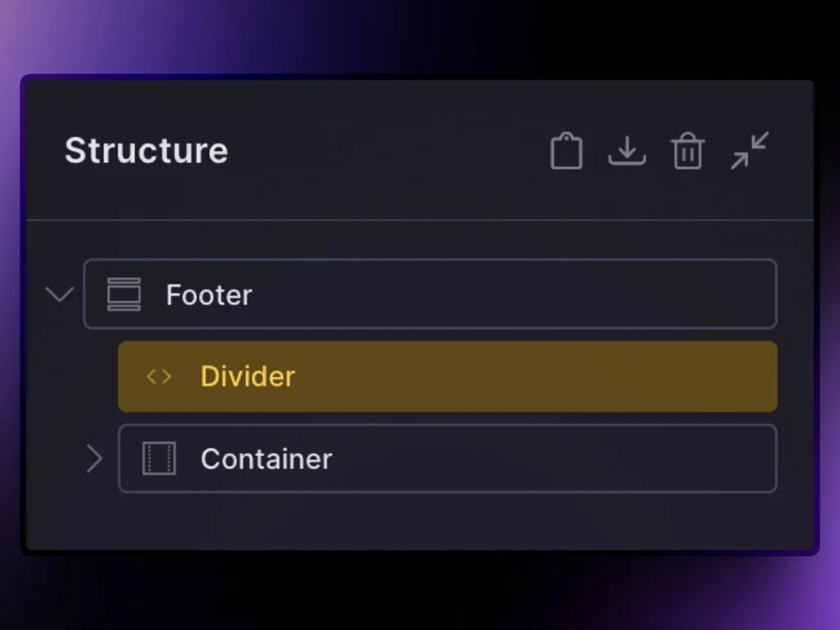Image resolution: width=840 pixels, height=630 pixels.
Task: Click the clipboard paste icon
Action: (x=566, y=152)
